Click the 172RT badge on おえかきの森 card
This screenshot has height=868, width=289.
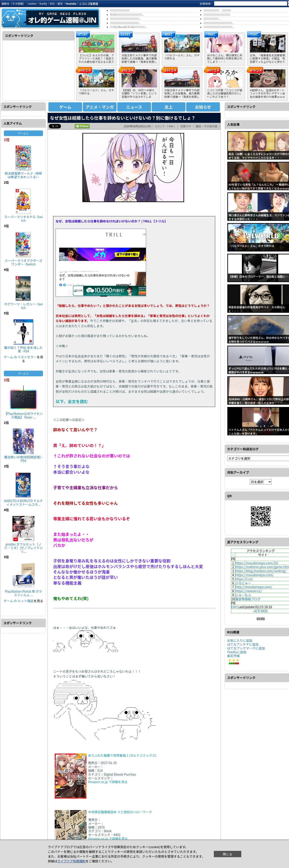pos(83,34)
